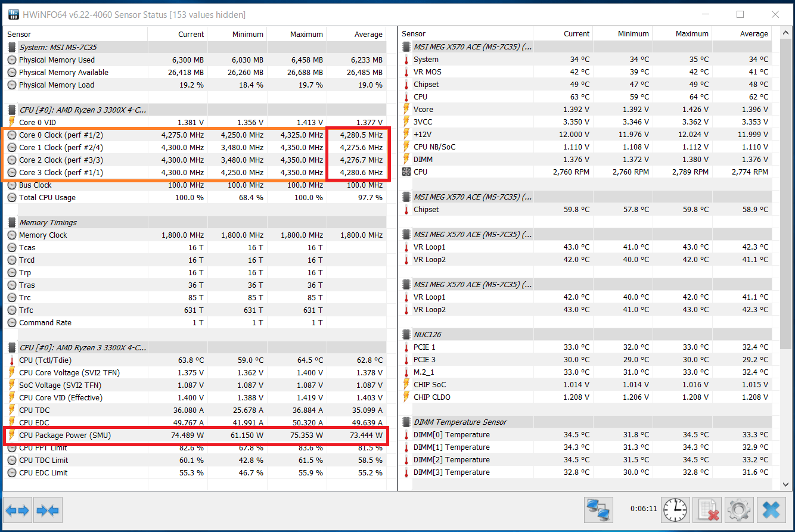
Task: Click DIMM Temperature Sensor group icon
Action: 406,422
